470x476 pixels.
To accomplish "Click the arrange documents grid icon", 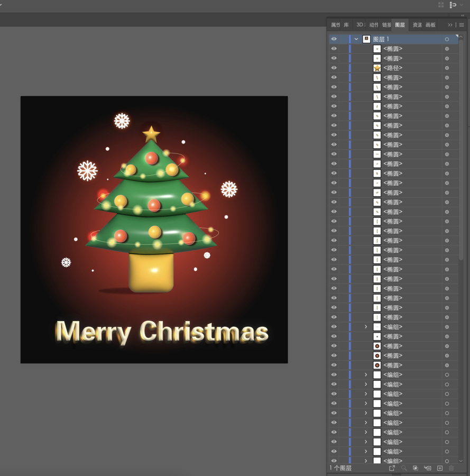I will [441, 5].
